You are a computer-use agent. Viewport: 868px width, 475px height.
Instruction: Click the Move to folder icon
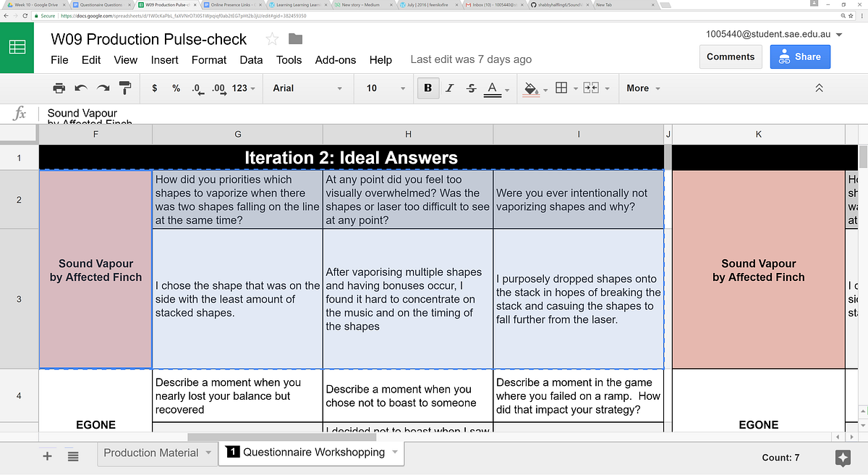click(x=295, y=39)
